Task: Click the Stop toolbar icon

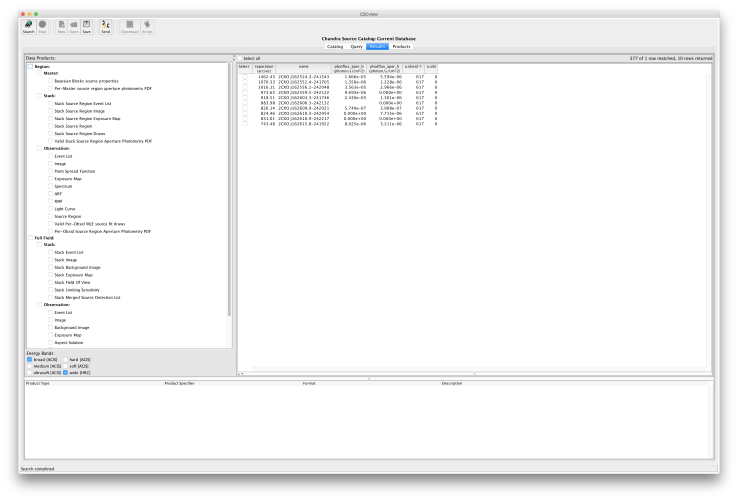Action: pyautogui.click(x=42, y=25)
